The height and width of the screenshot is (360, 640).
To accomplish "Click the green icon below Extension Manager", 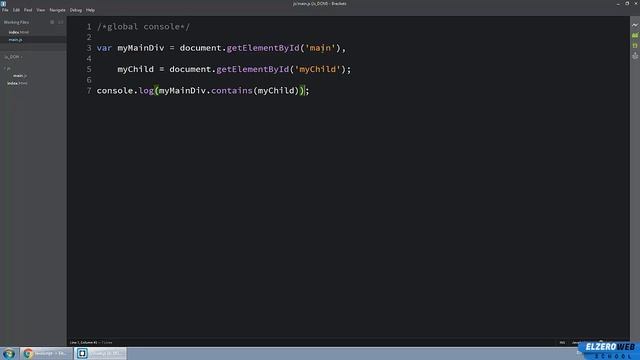I will 635,46.
